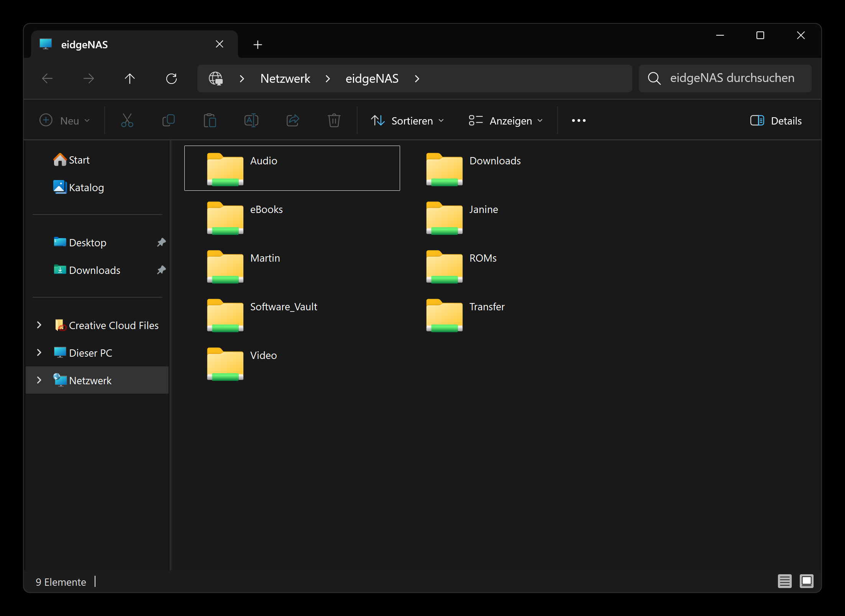Screen dimensions: 845x616
Task: Click the eidgeNAS durchsuchen search field
Action: click(x=732, y=78)
